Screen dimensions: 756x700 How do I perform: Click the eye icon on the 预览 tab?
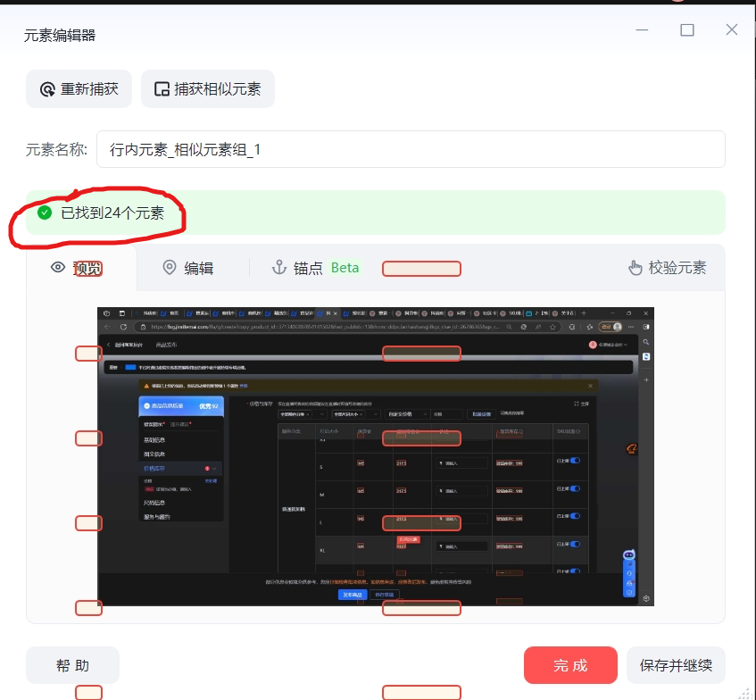(x=58, y=268)
